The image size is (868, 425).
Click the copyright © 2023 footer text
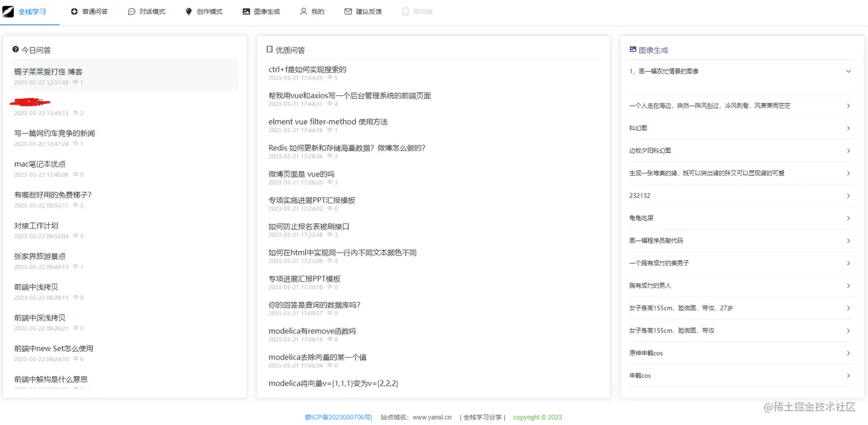click(x=538, y=418)
